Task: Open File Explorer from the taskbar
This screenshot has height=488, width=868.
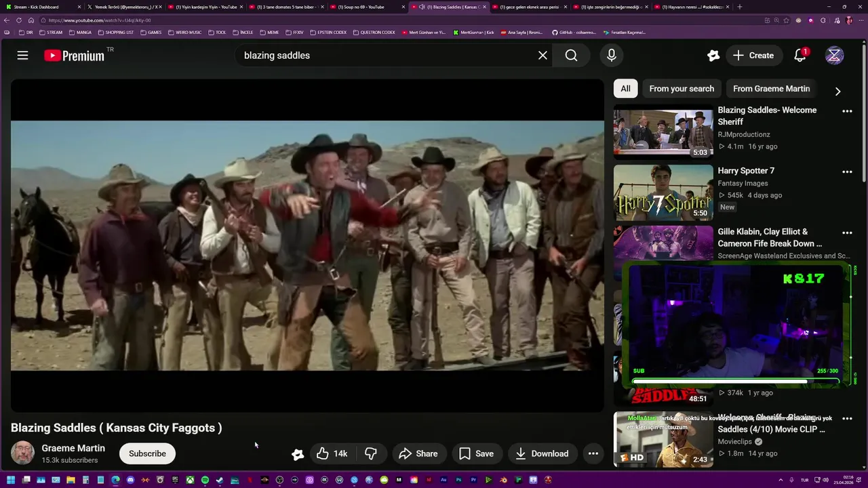Action: [x=71, y=481]
